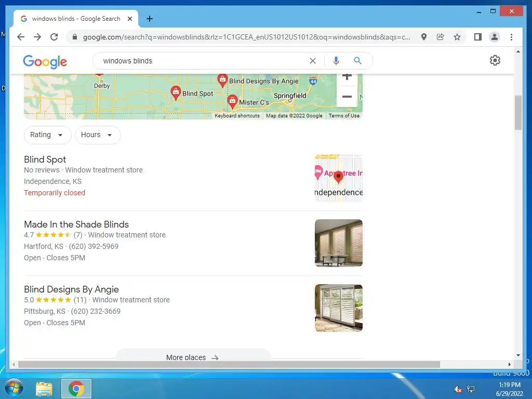Viewport: 532px width, 399px height.
Task: Reload the Google search page
Action: click(54, 37)
